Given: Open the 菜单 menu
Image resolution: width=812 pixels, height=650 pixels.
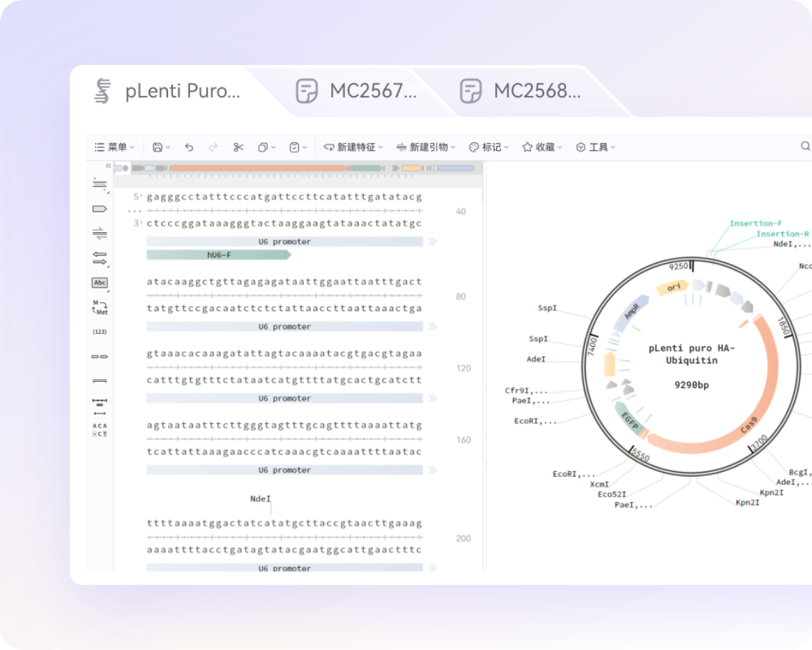Looking at the screenshot, I should point(114,147).
